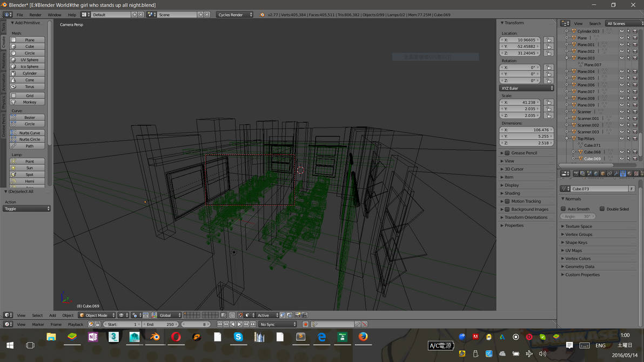Hide Plane.004 with its eye icon

(x=621, y=71)
